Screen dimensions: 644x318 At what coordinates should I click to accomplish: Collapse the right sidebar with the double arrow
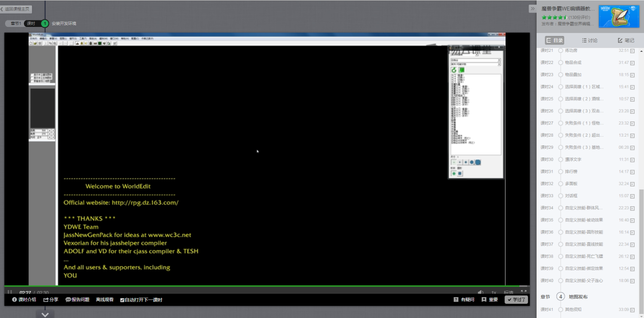(x=532, y=9)
